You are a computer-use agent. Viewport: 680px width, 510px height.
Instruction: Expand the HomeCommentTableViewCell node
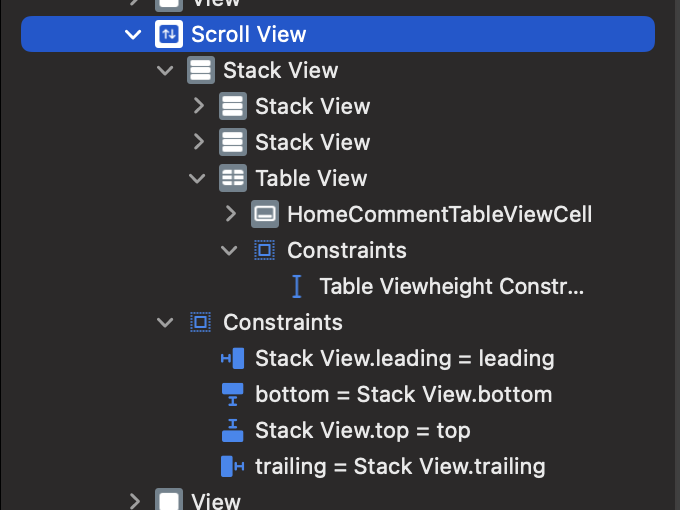(230, 214)
